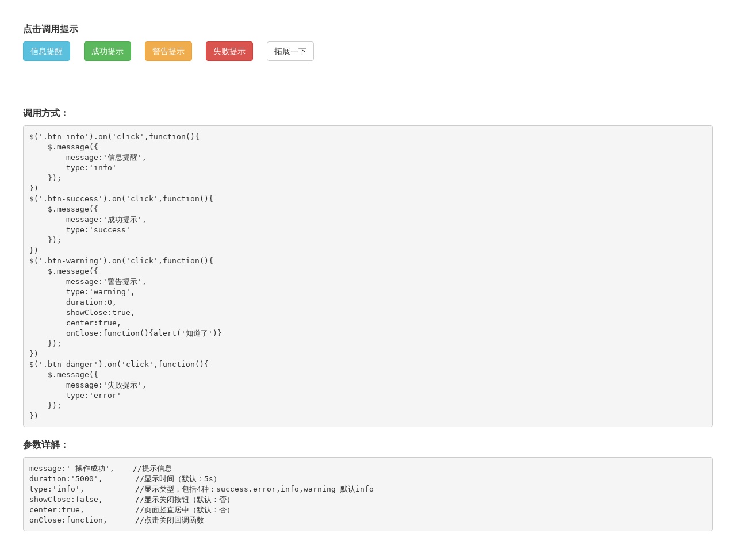Click the comment //显示关闭按钮（默认：否）

(x=185, y=500)
